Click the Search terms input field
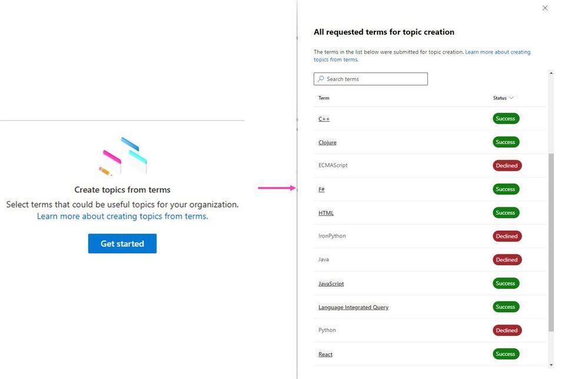 (x=375, y=79)
